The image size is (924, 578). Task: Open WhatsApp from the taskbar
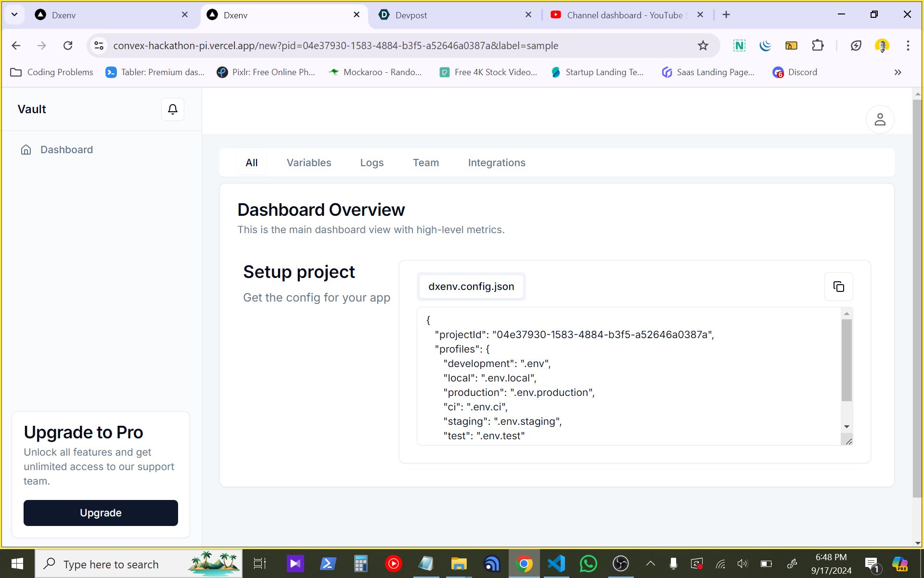pos(588,564)
